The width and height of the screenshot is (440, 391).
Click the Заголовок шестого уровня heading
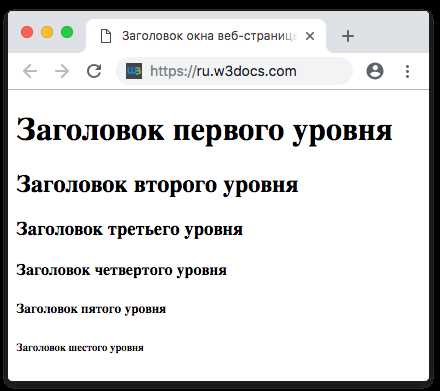(x=80, y=348)
